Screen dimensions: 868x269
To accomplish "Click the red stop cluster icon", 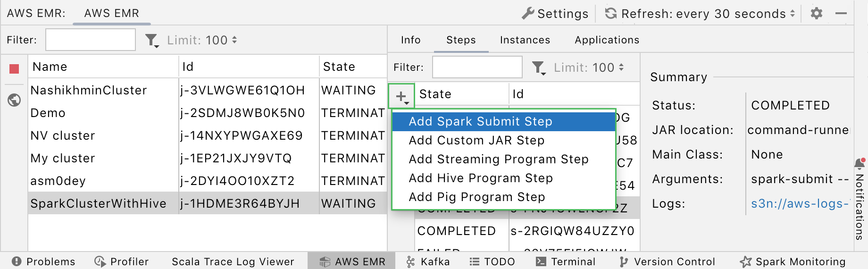I will [14, 69].
